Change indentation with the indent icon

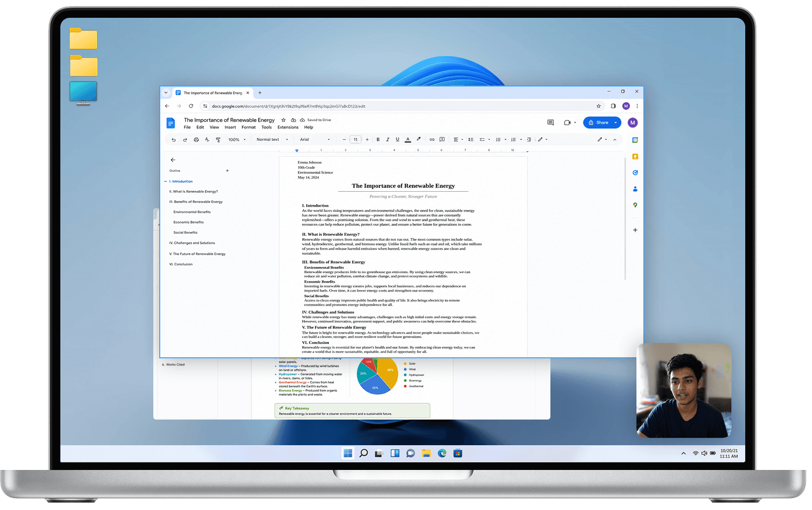529,140
